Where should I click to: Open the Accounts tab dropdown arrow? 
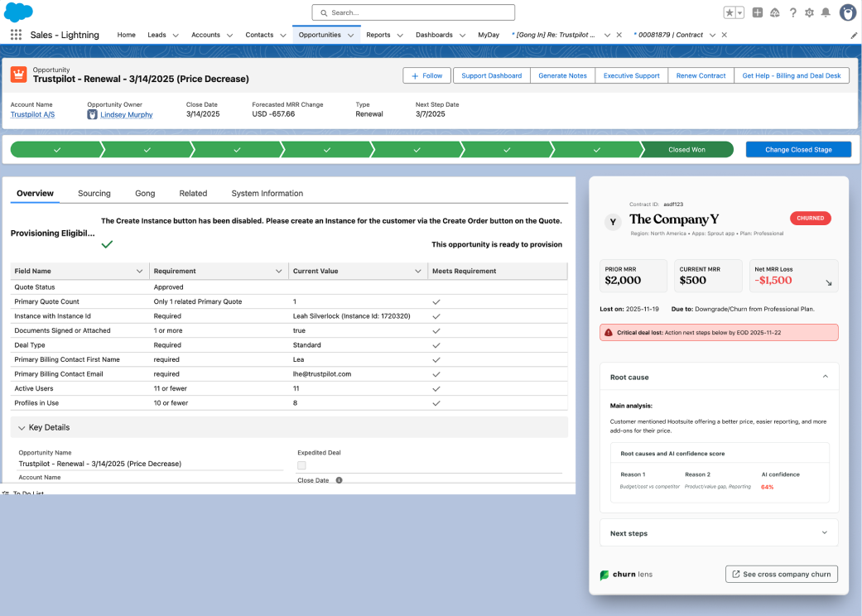[230, 35]
